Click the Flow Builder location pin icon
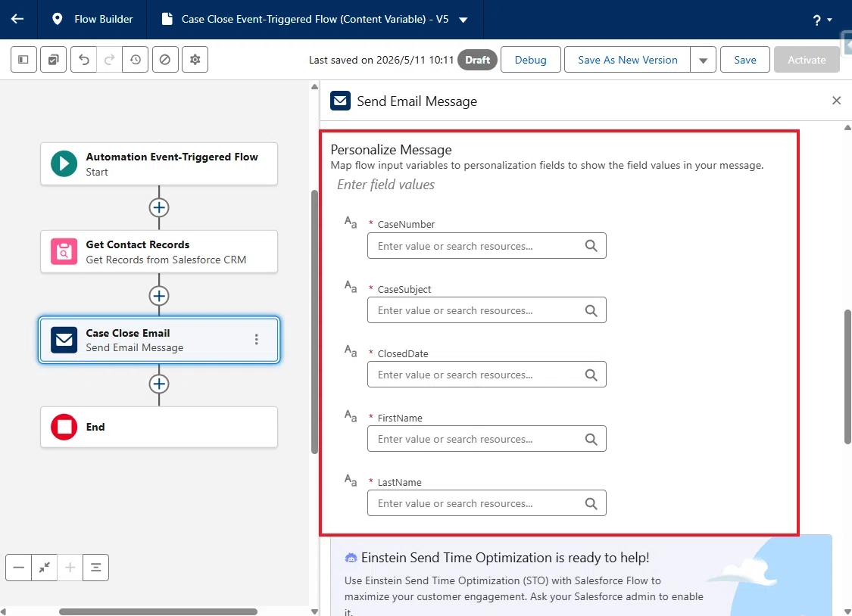 (57, 19)
